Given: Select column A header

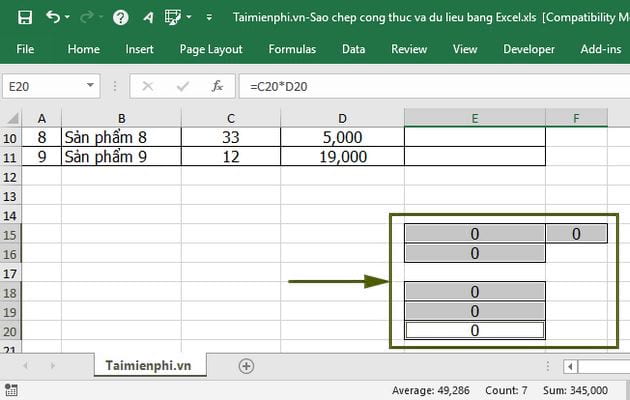Looking at the screenshot, I should coord(41,118).
